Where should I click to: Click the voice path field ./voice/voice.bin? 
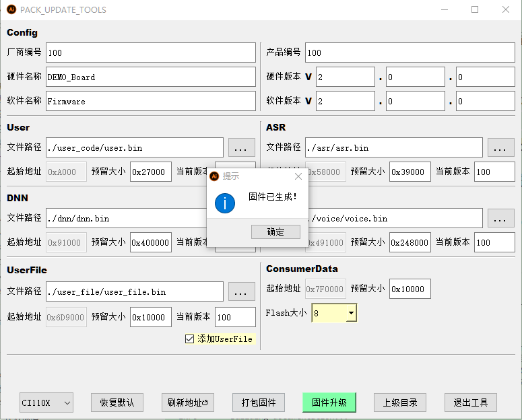395,218
